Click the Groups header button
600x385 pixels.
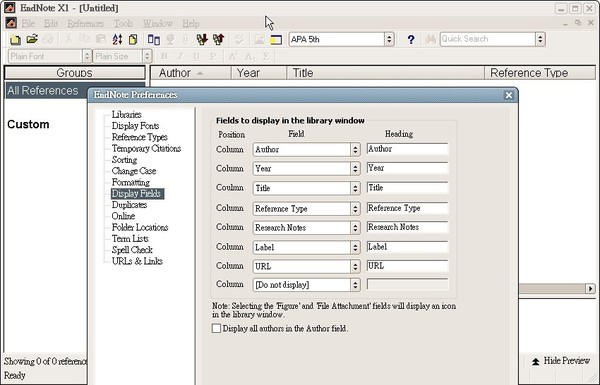tap(75, 73)
